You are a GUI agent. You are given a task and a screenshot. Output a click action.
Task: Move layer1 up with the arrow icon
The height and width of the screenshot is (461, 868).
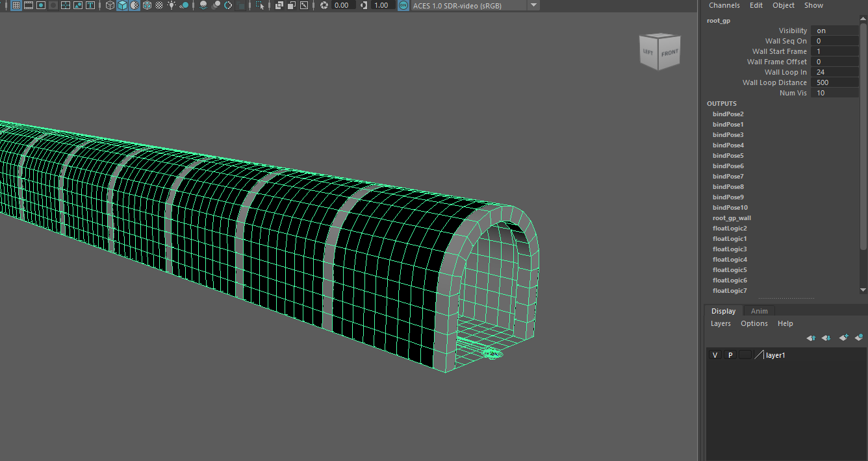click(811, 338)
